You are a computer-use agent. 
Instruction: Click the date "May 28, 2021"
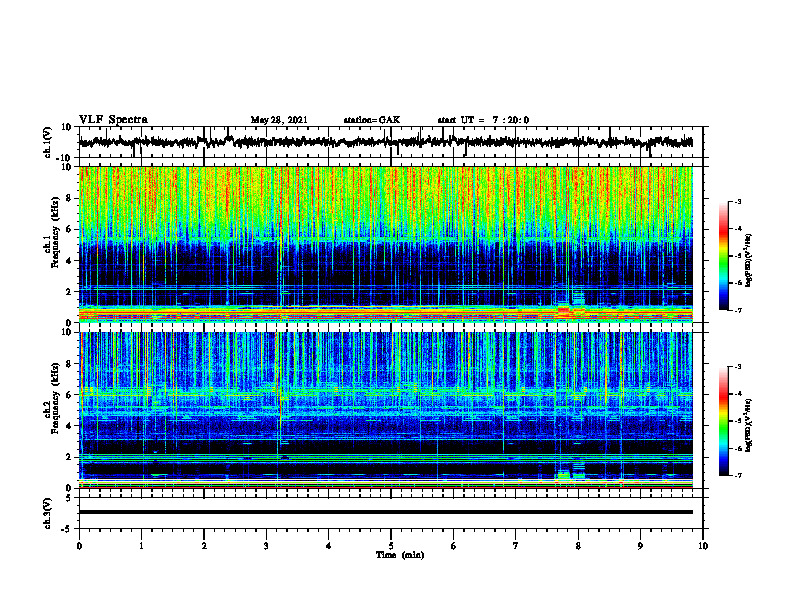click(x=279, y=120)
